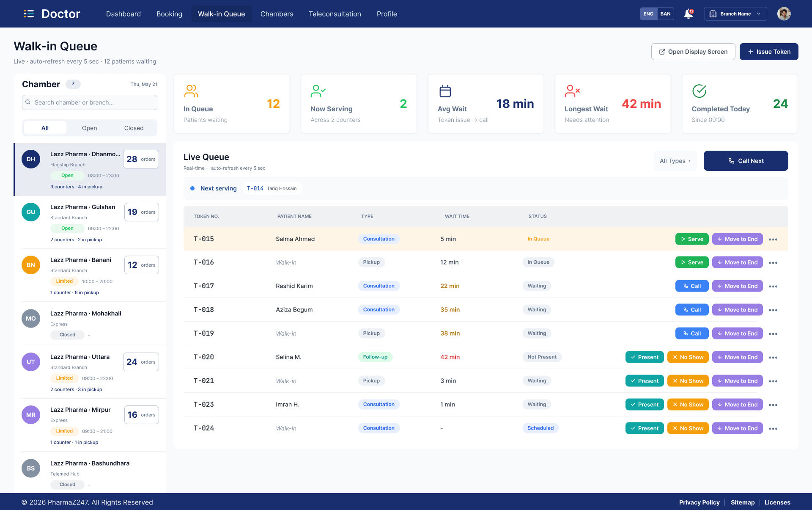Open Privacy Policy link
Image resolution: width=812 pixels, height=510 pixels.
point(699,502)
